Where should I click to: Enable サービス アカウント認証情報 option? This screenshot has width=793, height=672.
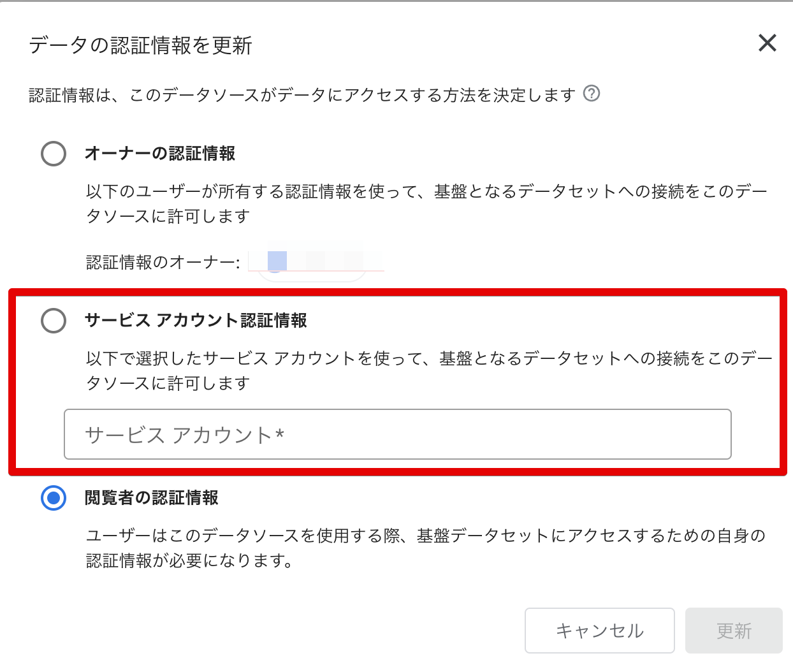(54, 321)
